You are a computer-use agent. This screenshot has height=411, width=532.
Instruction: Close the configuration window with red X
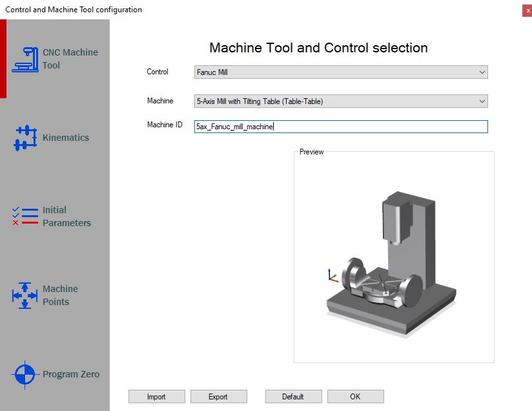click(x=527, y=10)
